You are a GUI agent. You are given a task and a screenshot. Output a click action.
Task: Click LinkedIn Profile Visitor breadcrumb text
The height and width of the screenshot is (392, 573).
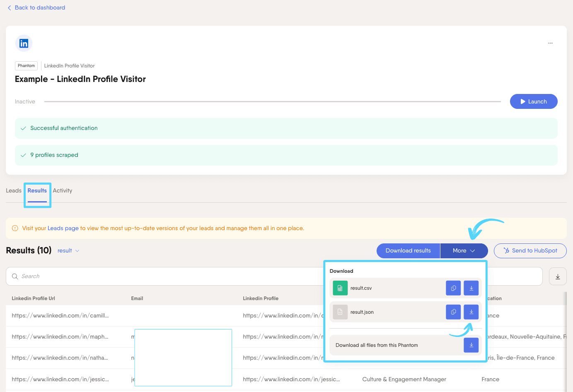tap(70, 66)
